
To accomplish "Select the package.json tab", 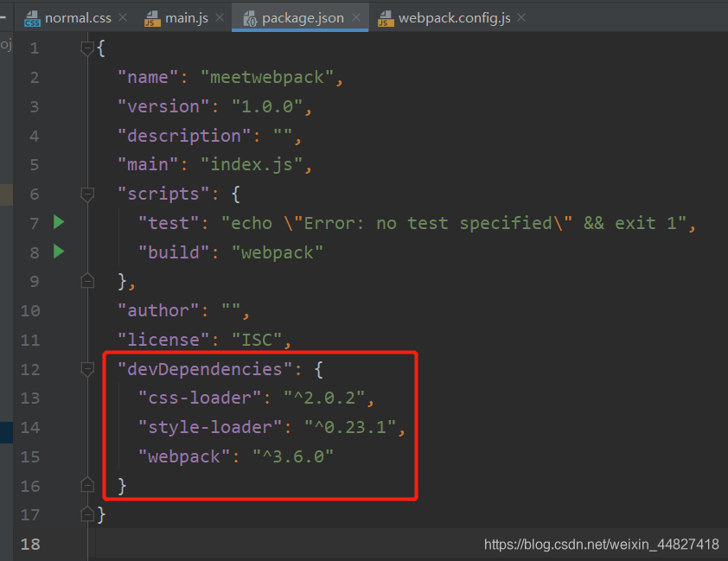I will click(x=300, y=17).
